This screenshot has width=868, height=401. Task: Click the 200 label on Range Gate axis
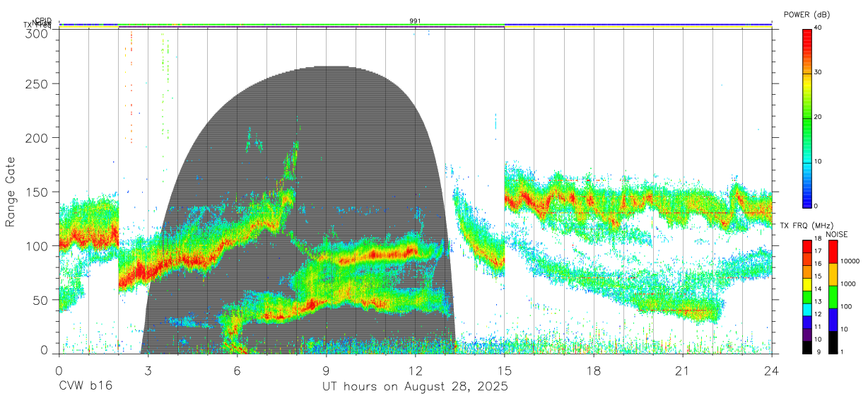pos(37,137)
